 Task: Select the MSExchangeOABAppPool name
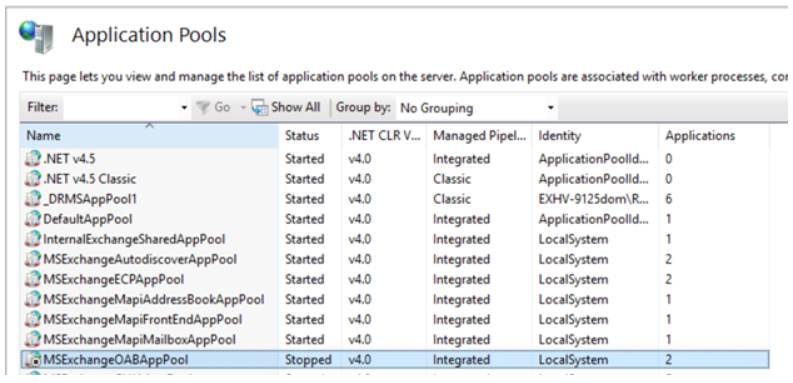[116, 360]
